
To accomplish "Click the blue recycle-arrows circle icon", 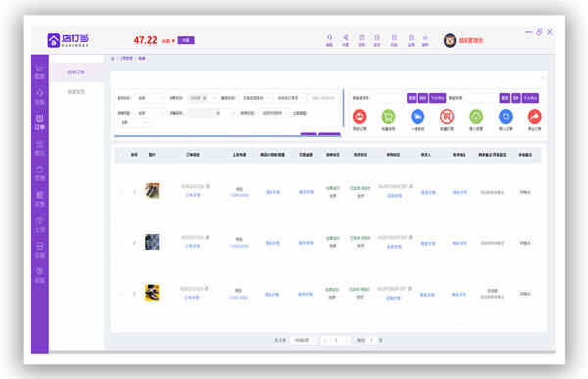I will point(506,117).
